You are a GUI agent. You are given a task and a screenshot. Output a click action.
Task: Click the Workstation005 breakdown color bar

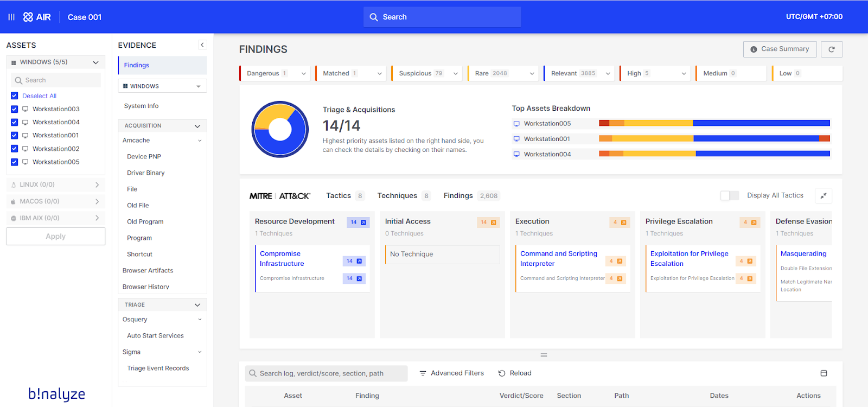tap(714, 123)
